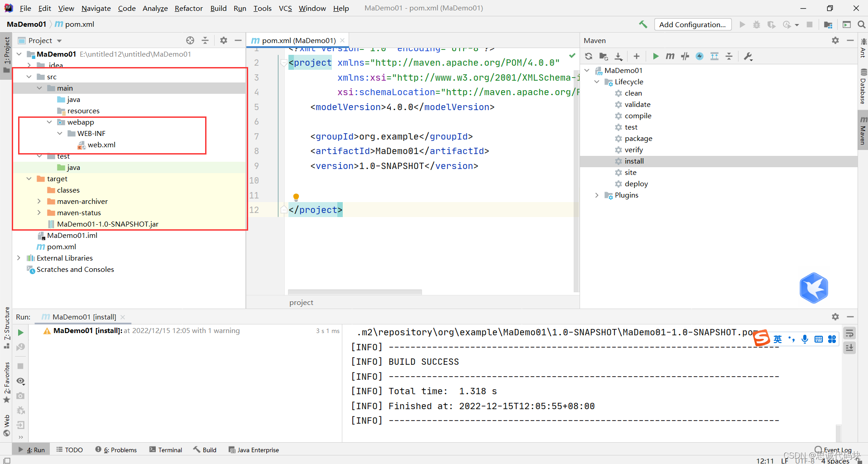Viewport: 868px width, 464px height.
Task: Open Maven Settings wrench icon
Action: [748, 56]
